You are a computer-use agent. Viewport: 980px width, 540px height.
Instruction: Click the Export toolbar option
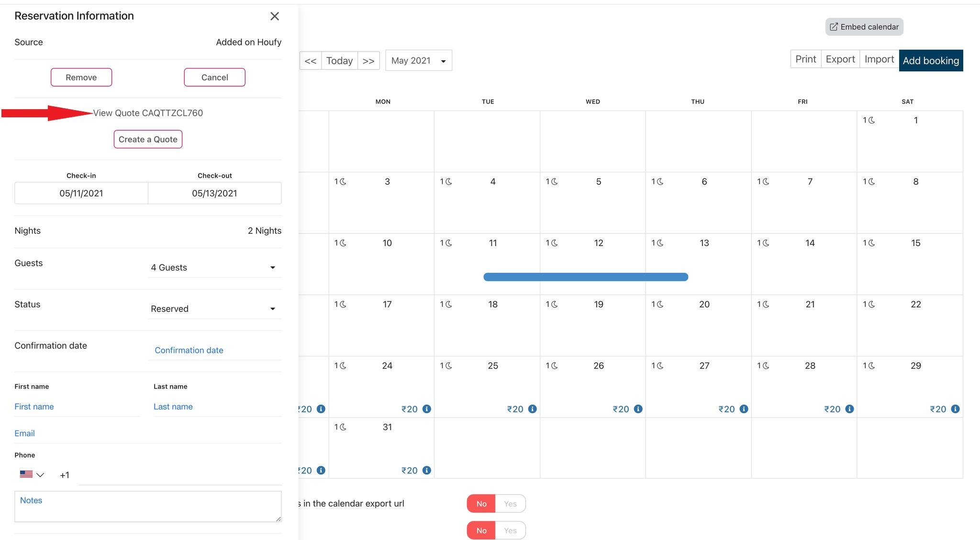840,59
